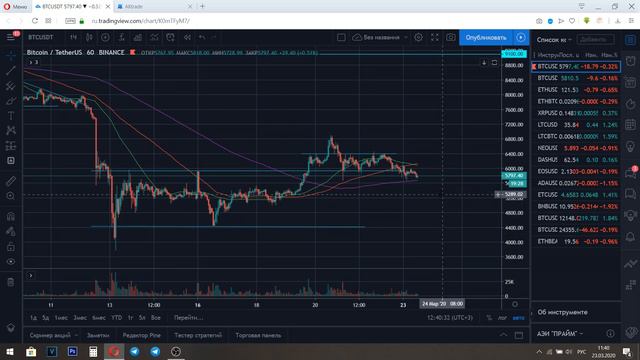
Task: Expand the collapsed indicator legend arrow
Action: click(x=31, y=62)
